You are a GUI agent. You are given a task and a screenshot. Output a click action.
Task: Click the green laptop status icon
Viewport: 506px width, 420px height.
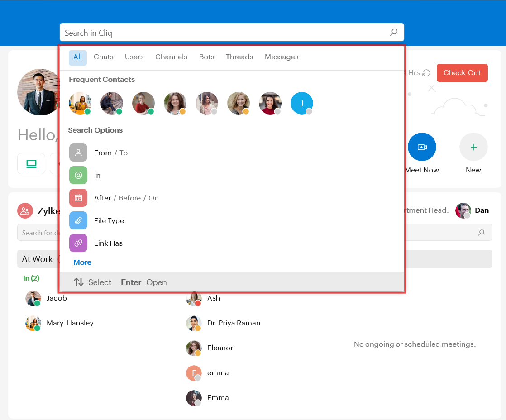[x=31, y=163]
